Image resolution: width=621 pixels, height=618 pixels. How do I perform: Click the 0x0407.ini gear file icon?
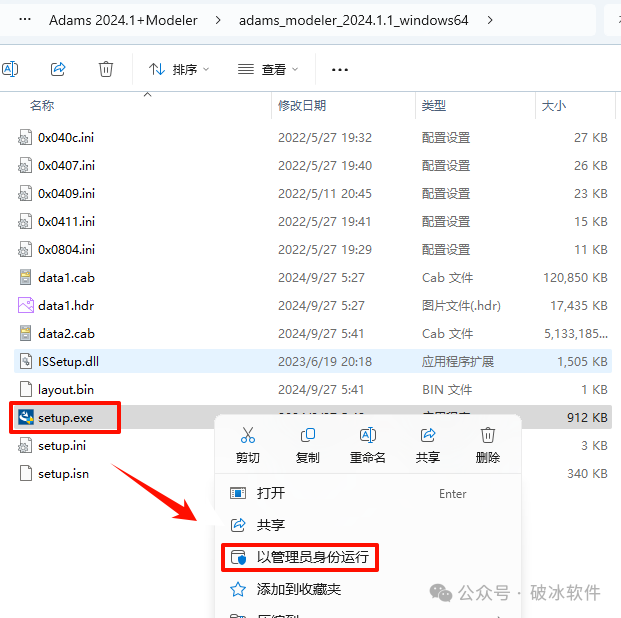point(25,165)
